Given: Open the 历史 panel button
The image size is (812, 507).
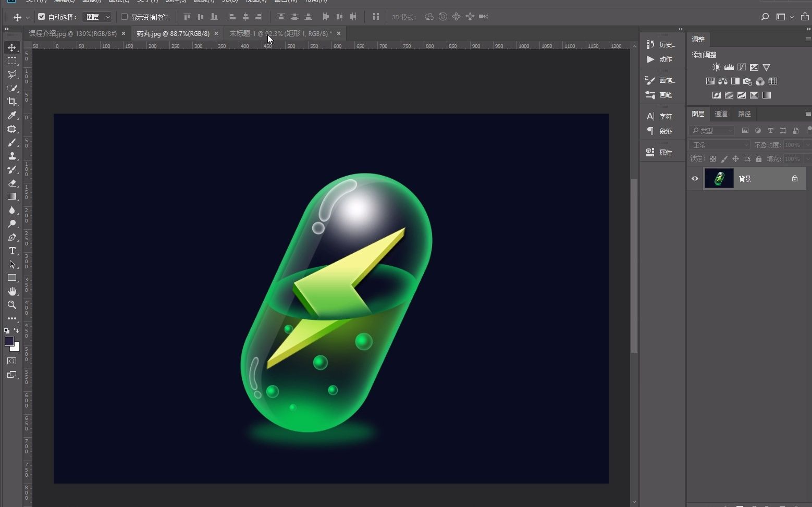Looking at the screenshot, I should 662,44.
